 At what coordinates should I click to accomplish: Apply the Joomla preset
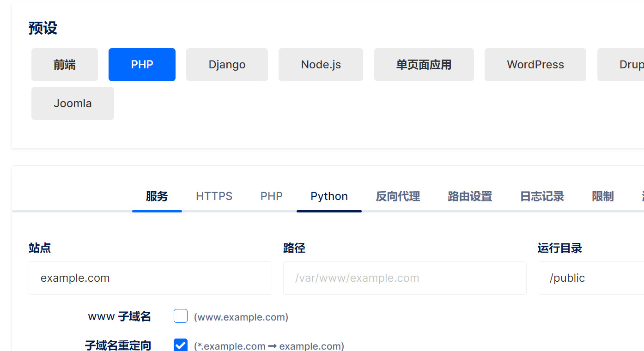[73, 103]
